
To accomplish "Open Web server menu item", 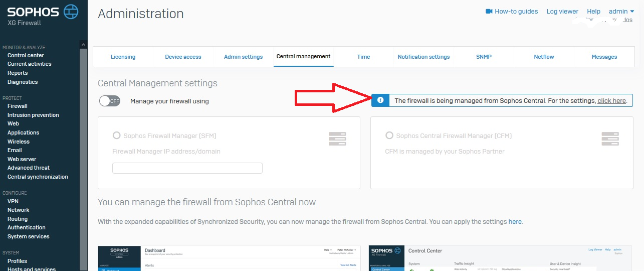I will tap(22, 159).
